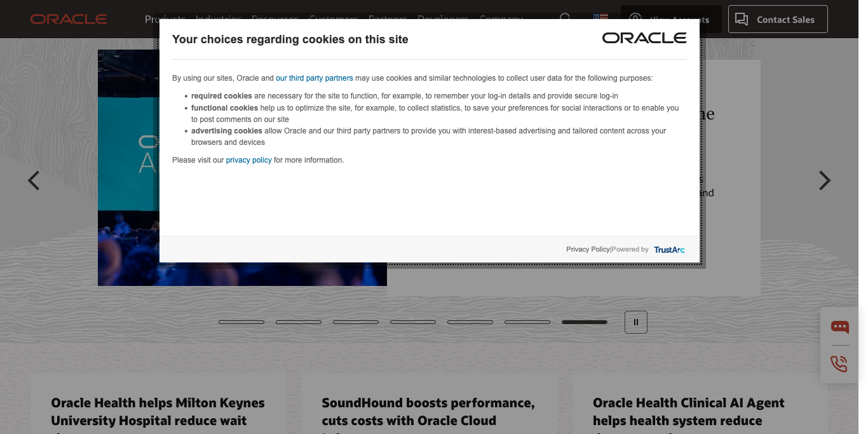Expand the Resources navigation menu
The image size is (868, 434).
click(275, 19)
